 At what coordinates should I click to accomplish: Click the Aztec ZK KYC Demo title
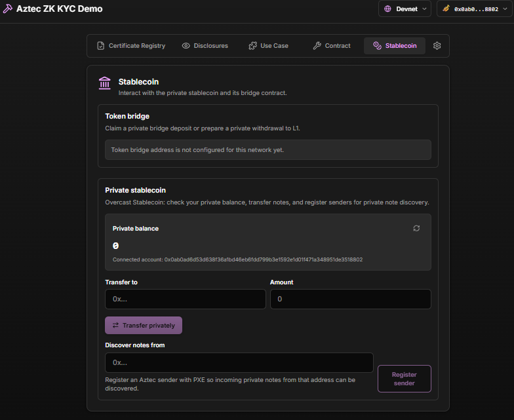pos(59,9)
